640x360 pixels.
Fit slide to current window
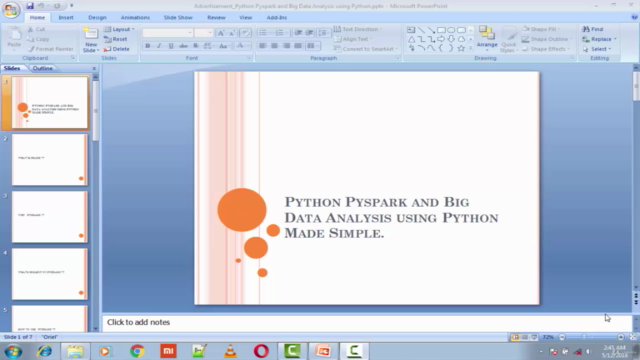(x=633, y=337)
